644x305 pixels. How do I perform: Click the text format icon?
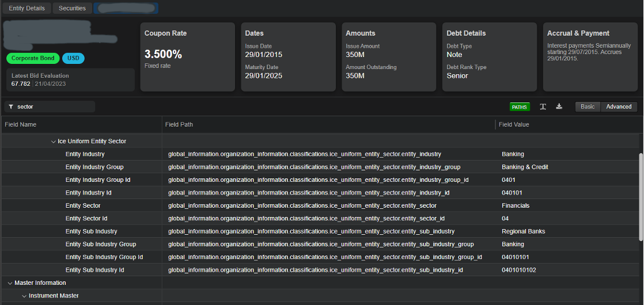click(543, 106)
